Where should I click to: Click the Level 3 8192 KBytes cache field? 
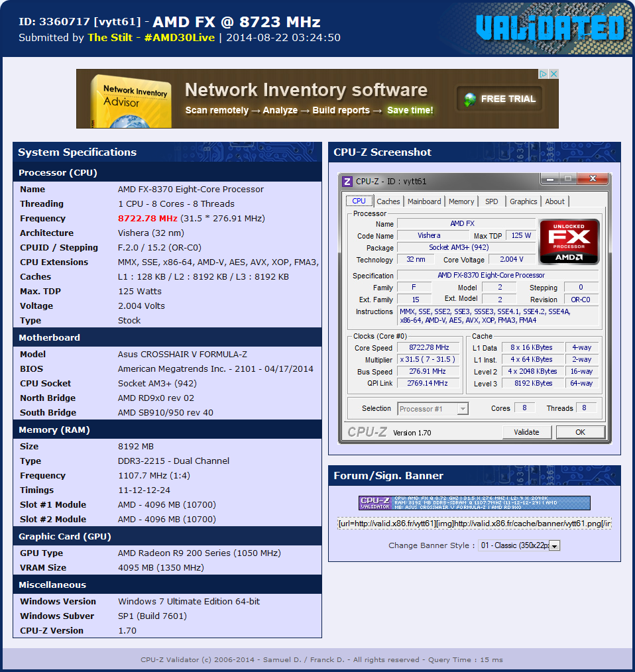(x=533, y=384)
